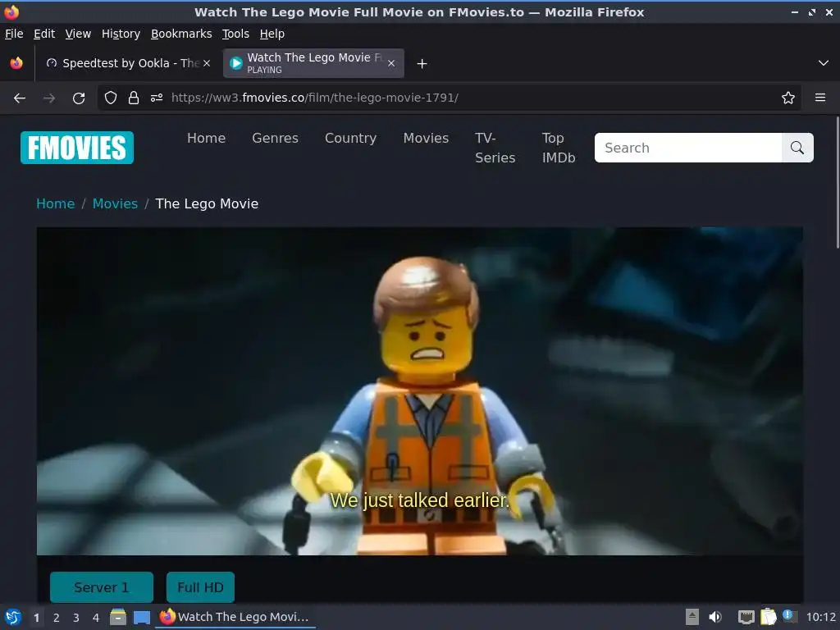Select the Server 1 button
This screenshot has height=630, width=840.
coord(102,587)
